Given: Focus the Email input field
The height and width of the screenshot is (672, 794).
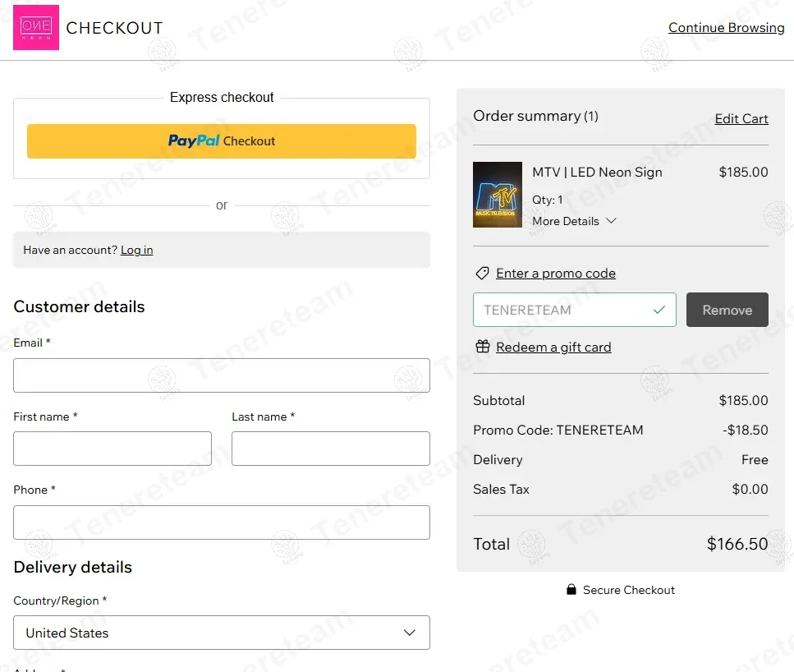Looking at the screenshot, I should [x=222, y=375].
